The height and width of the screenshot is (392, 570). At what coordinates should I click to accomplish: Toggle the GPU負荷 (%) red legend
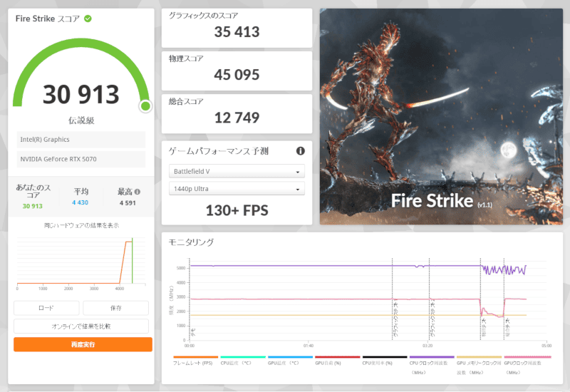click(336, 363)
